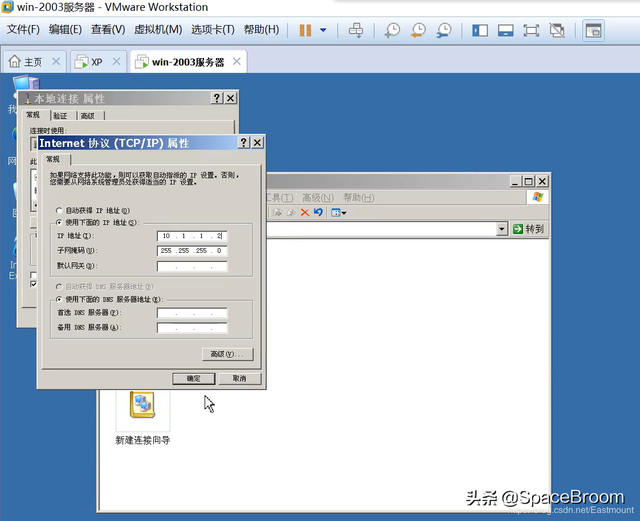Screen dimensions: 640x521
Task: Switch to 验证 tab in 本地连接 属性
Action: pos(60,116)
